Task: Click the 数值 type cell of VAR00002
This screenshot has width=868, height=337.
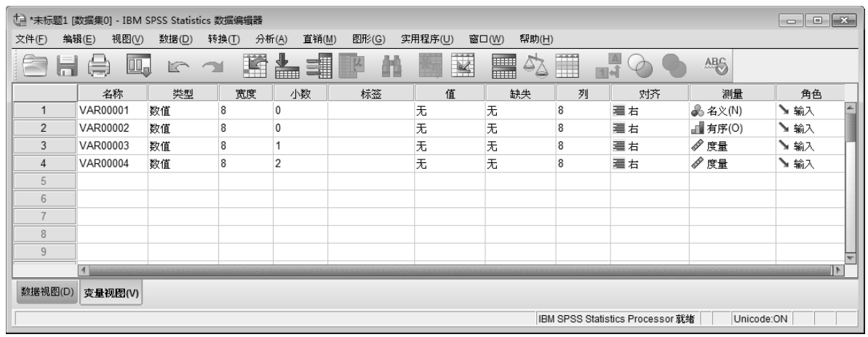Action: [183, 128]
